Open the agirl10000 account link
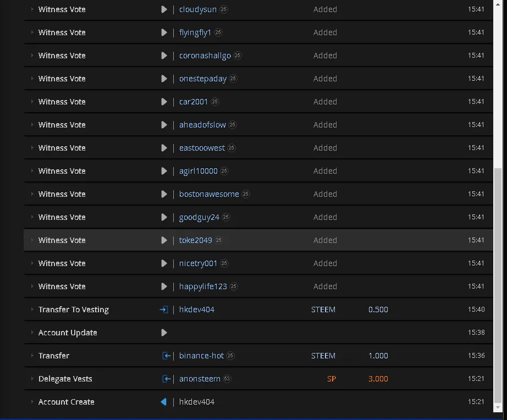Screen dimensions: 507x420 click(198, 171)
